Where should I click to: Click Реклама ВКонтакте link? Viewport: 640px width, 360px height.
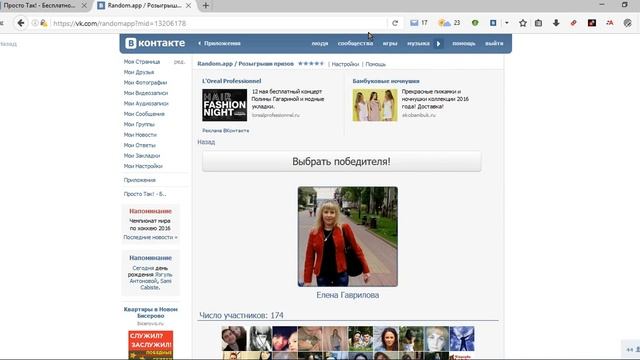[226, 131]
